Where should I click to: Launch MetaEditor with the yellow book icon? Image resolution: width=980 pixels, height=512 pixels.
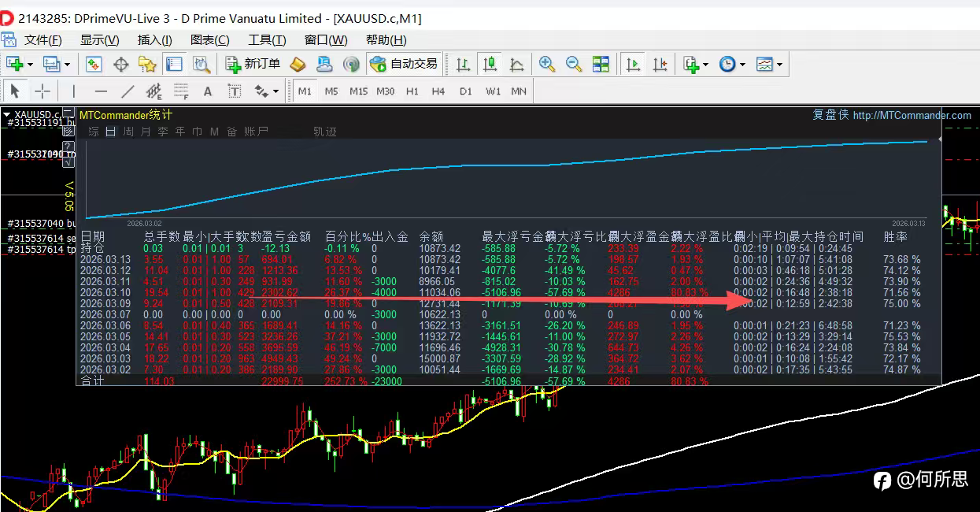coord(298,64)
